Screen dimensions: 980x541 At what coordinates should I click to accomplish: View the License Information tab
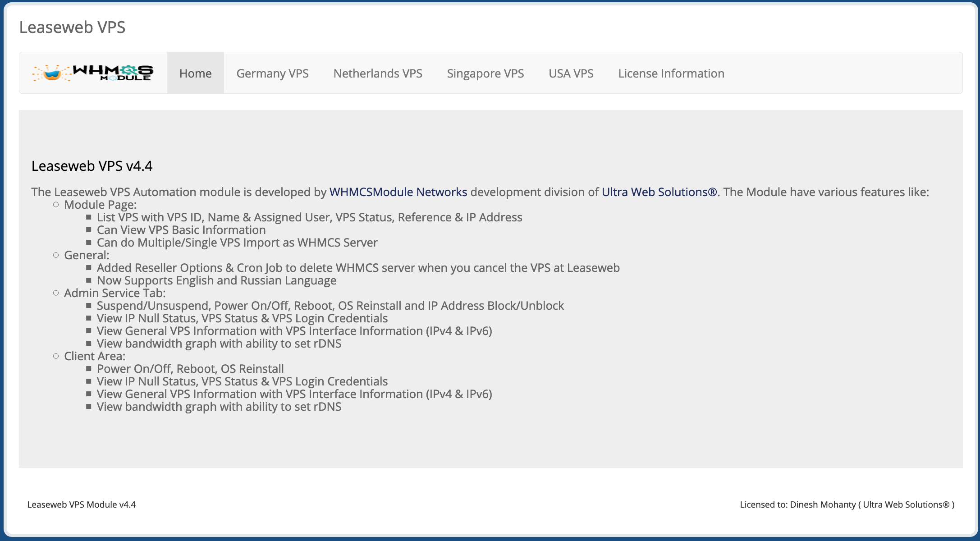point(671,73)
